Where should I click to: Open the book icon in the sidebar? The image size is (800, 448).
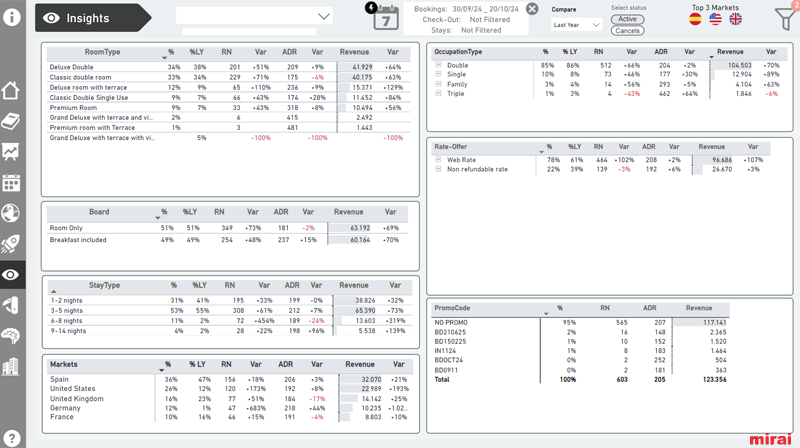pos(11,121)
